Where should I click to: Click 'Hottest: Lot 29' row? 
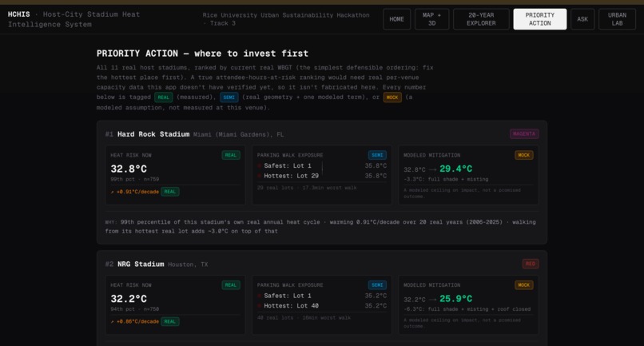click(322, 176)
